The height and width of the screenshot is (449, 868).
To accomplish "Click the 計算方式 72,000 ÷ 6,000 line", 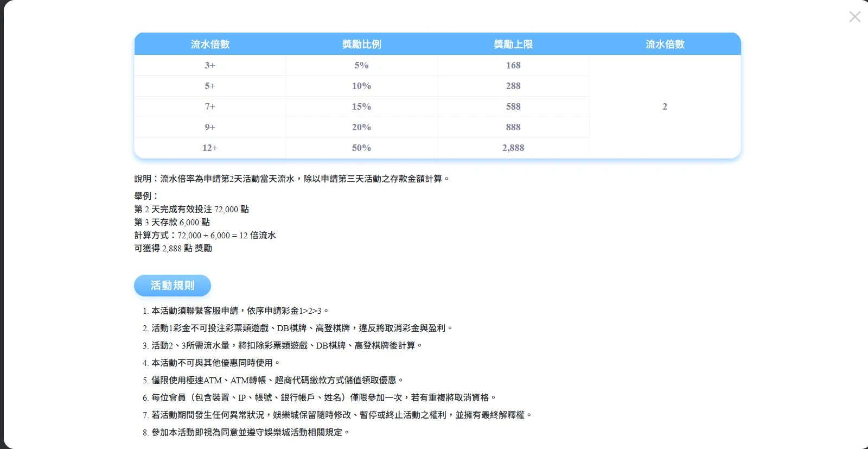I will (205, 235).
